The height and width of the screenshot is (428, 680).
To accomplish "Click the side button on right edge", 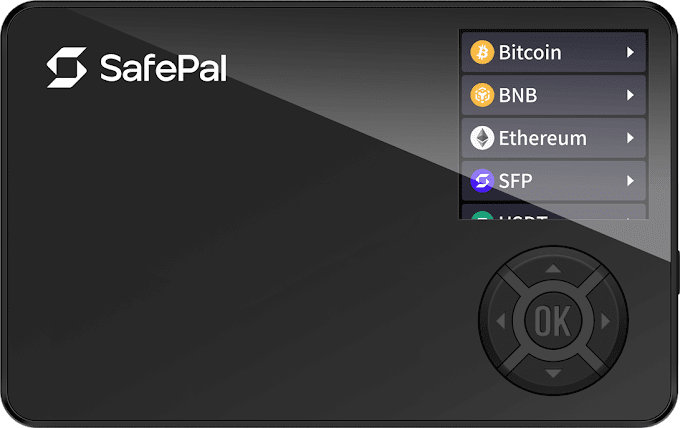I will 677,272.
